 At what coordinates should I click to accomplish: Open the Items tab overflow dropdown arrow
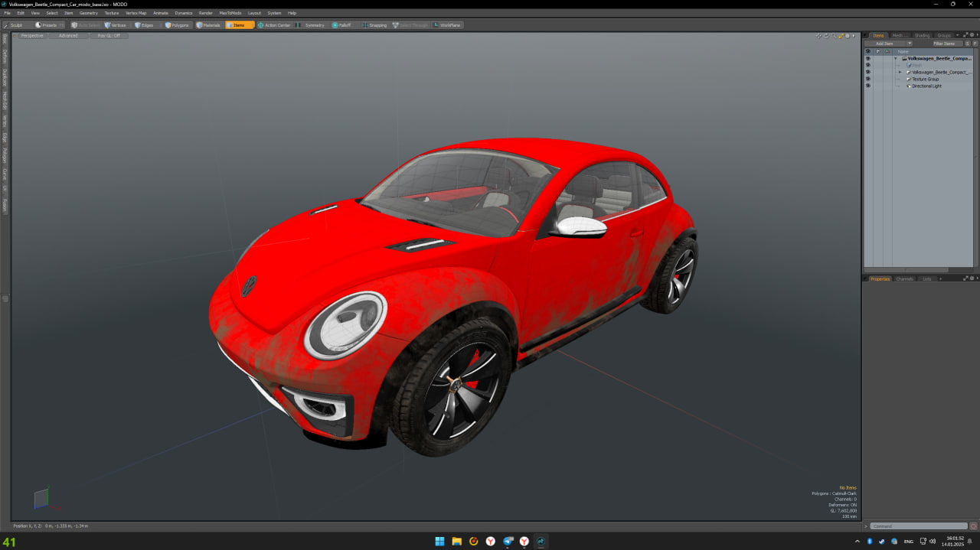(957, 35)
